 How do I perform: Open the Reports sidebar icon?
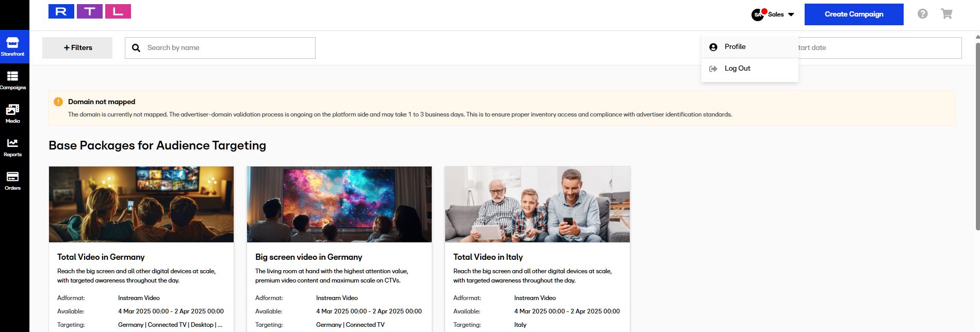[13, 147]
